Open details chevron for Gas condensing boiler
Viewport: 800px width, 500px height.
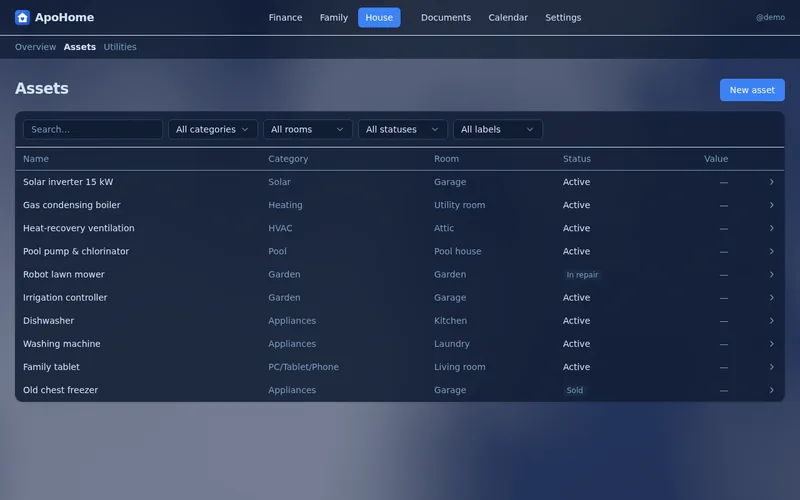(x=771, y=205)
